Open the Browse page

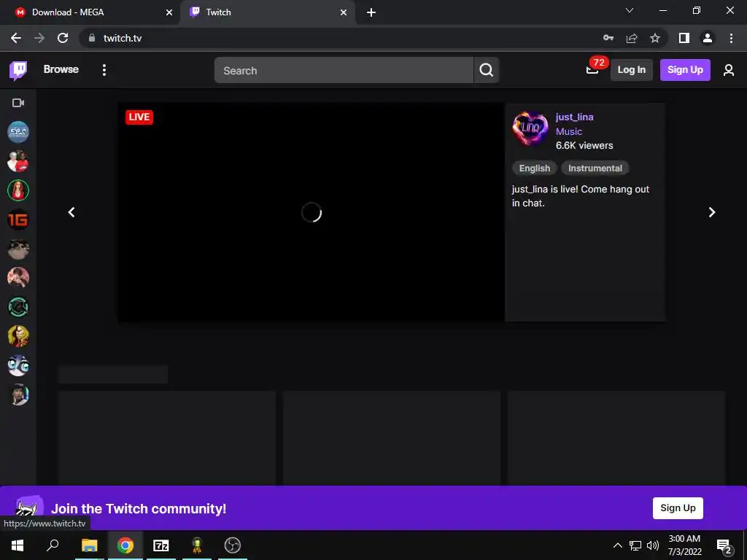[x=61, y=69]
